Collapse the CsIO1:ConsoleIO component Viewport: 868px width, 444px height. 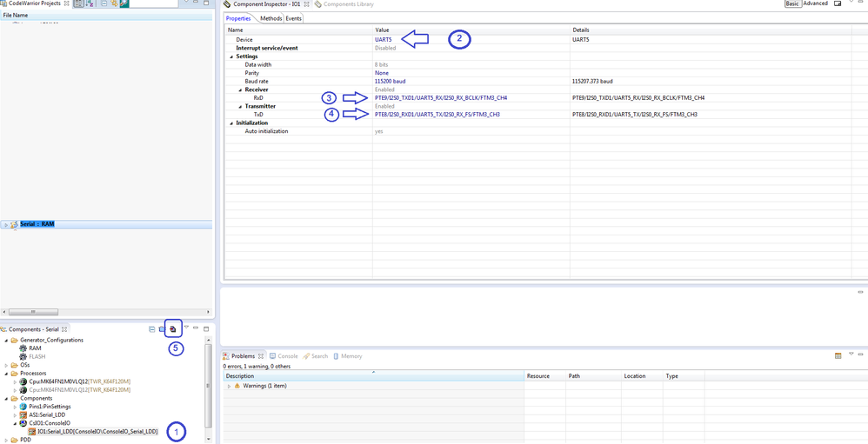click(x=15, y=423)
